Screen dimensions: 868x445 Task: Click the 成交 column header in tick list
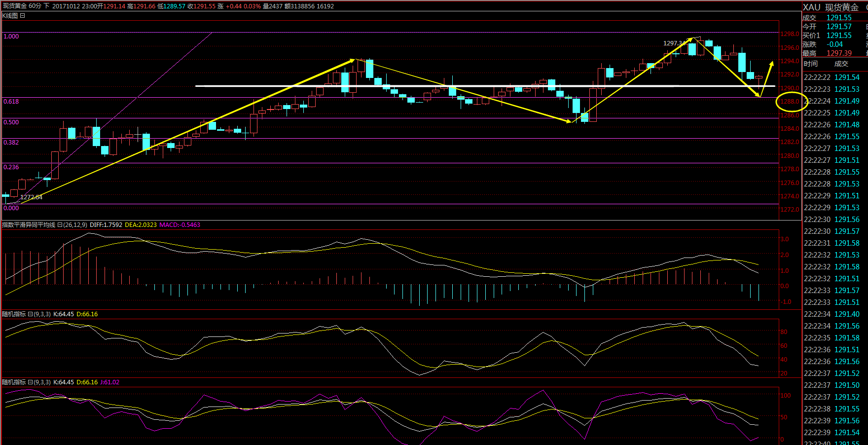pyautogui.click(x=841, y=64)
